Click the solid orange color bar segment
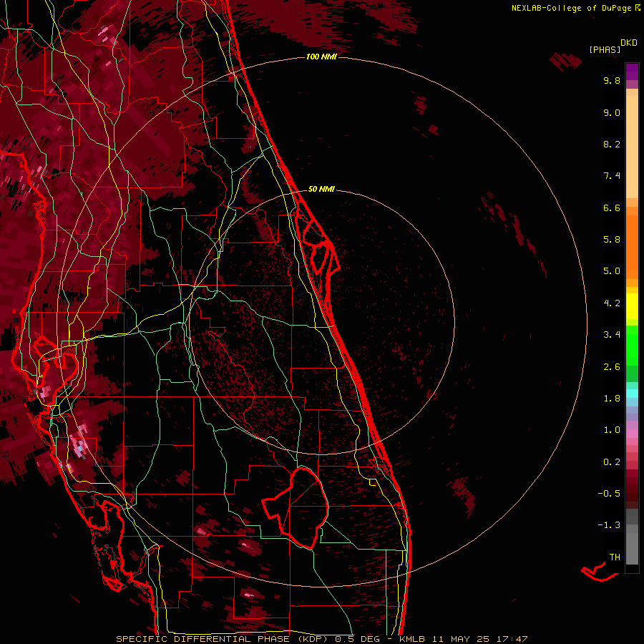This screenshot has width=644, height=644. (x=632, y=247)
